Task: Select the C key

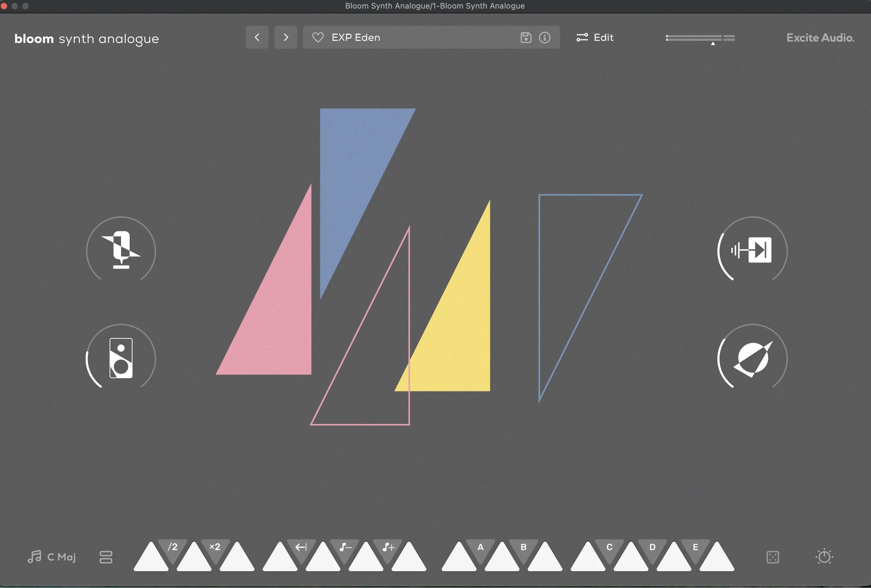Action: (x=610, y=549)
